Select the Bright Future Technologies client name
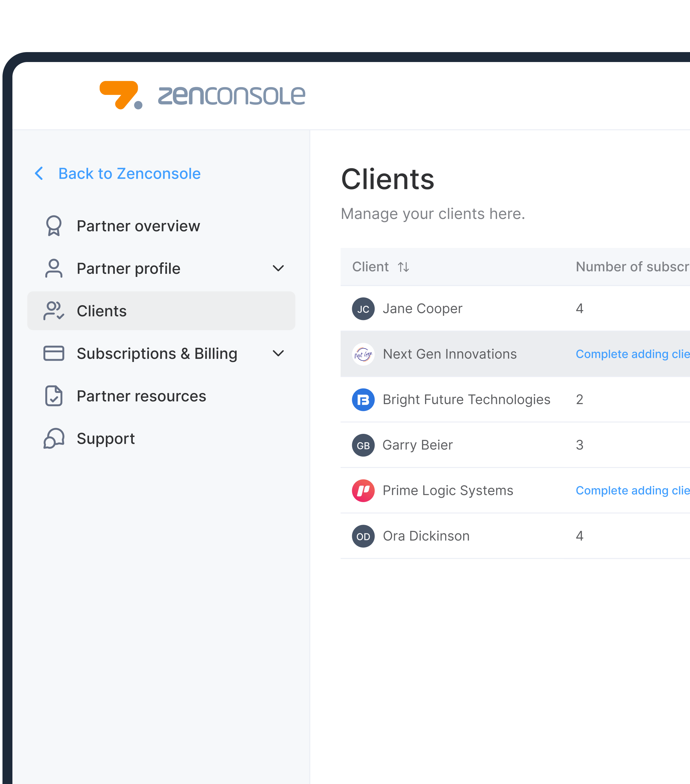Screen dimensions: 690x784 tap(467, 400)
